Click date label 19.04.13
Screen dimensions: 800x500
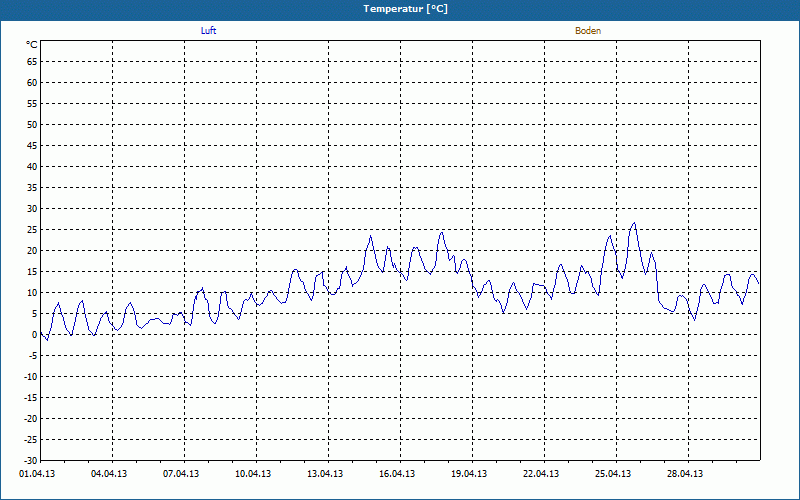pos(469,474)
